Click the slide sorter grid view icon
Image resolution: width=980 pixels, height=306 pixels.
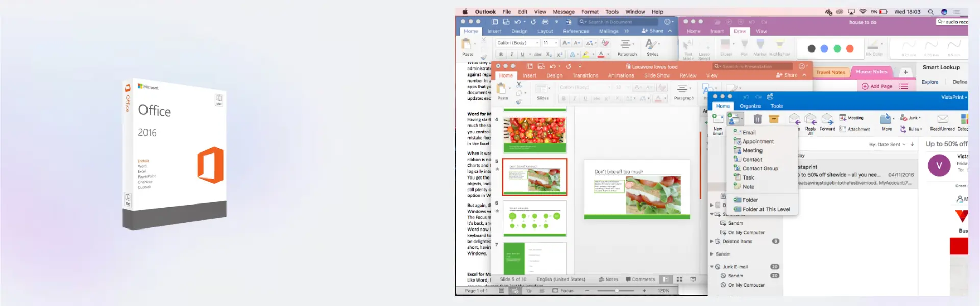click(x=679, y=279)
